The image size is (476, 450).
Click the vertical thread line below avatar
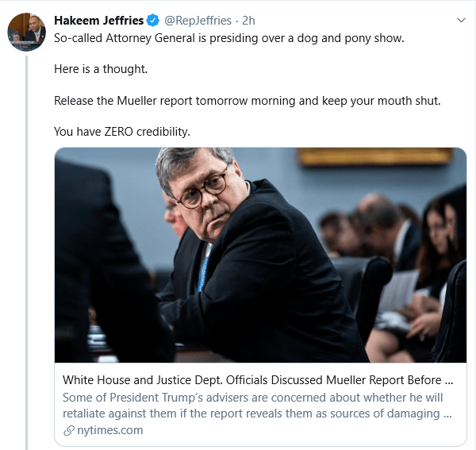pyautogui.click(x=25, y=238)
